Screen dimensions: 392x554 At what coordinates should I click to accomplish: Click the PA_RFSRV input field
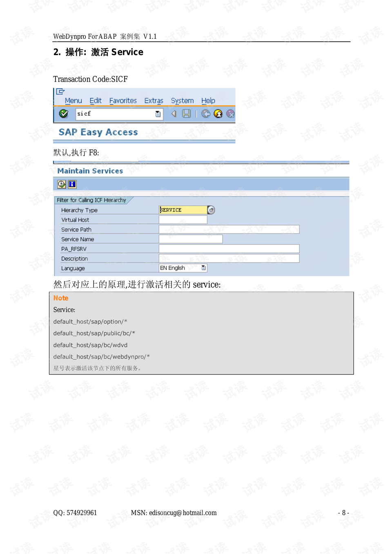coord(229,249)
